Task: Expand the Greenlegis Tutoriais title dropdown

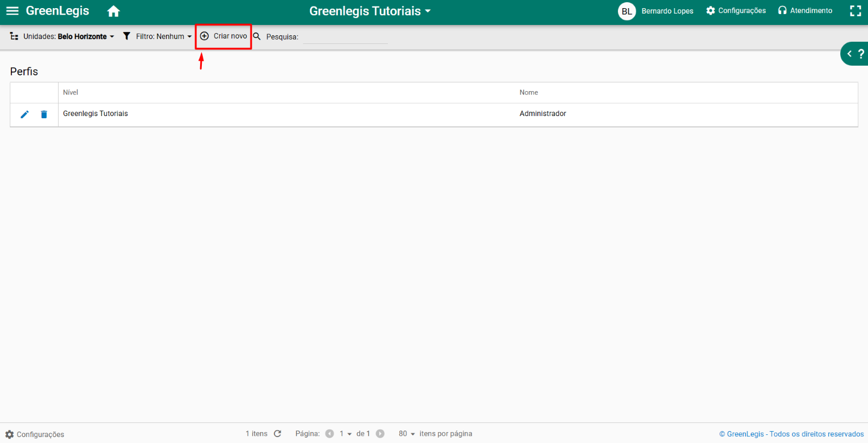Action: tap(370, 11)
